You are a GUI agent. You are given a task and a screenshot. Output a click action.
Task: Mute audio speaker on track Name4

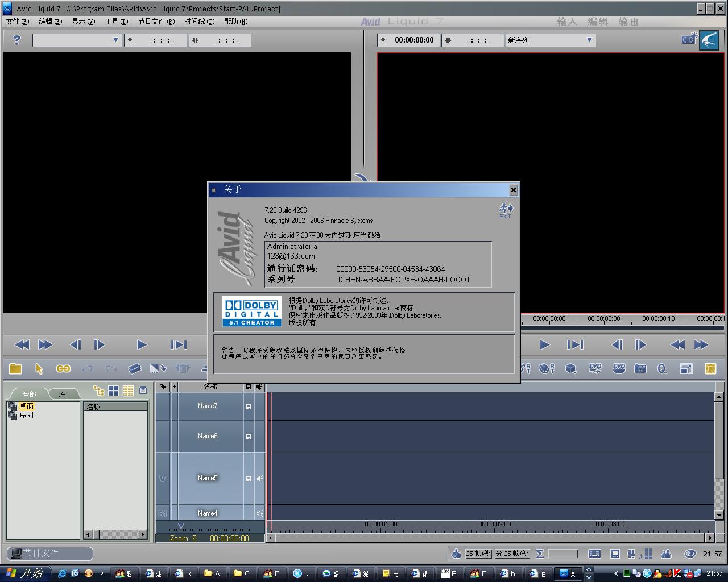259,513
